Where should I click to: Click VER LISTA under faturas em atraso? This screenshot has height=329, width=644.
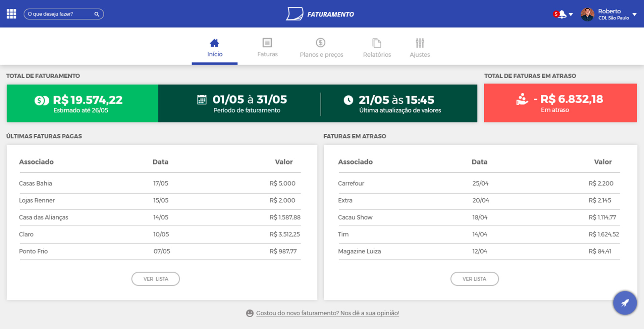475,279
